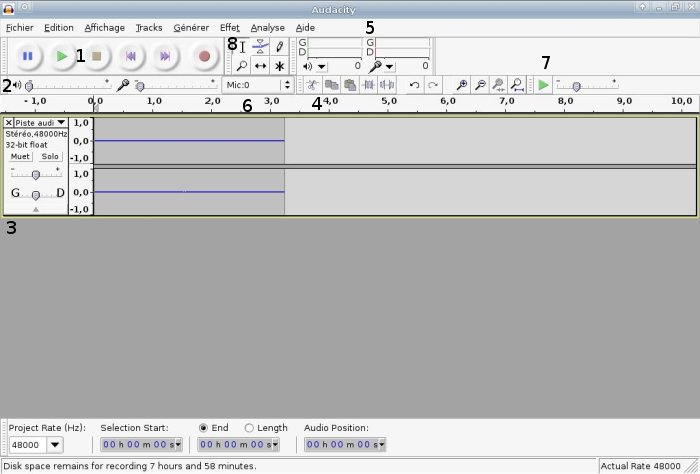Skip to the end of the track
The image size is (700, 474).
click(x=165, y=57)
